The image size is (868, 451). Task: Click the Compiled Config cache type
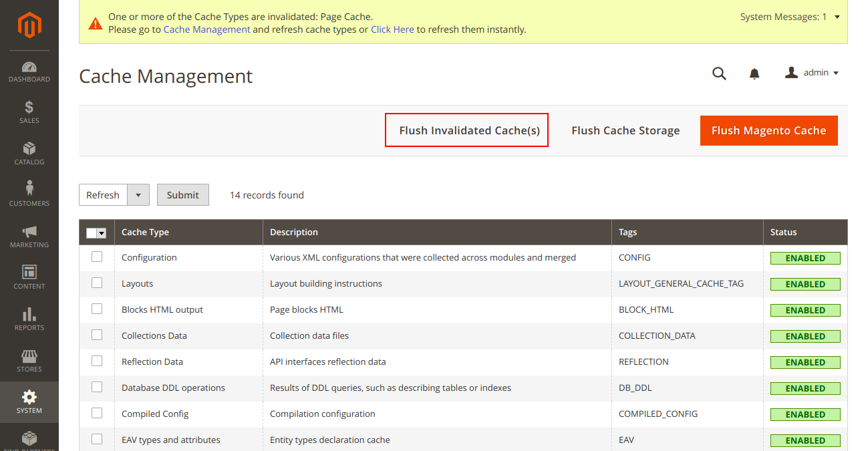(x=155, y=414)
